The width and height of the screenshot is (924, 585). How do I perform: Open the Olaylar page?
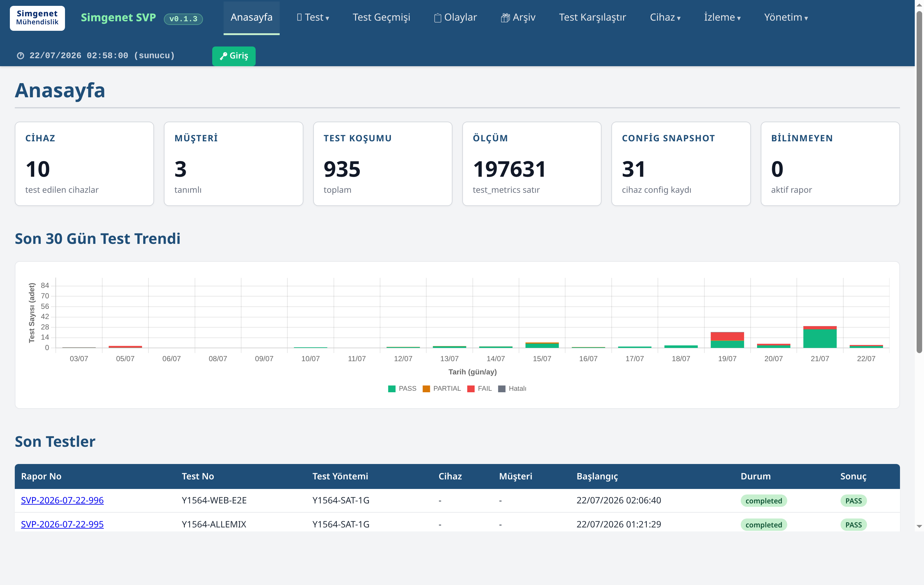click(x=456, y=18)
